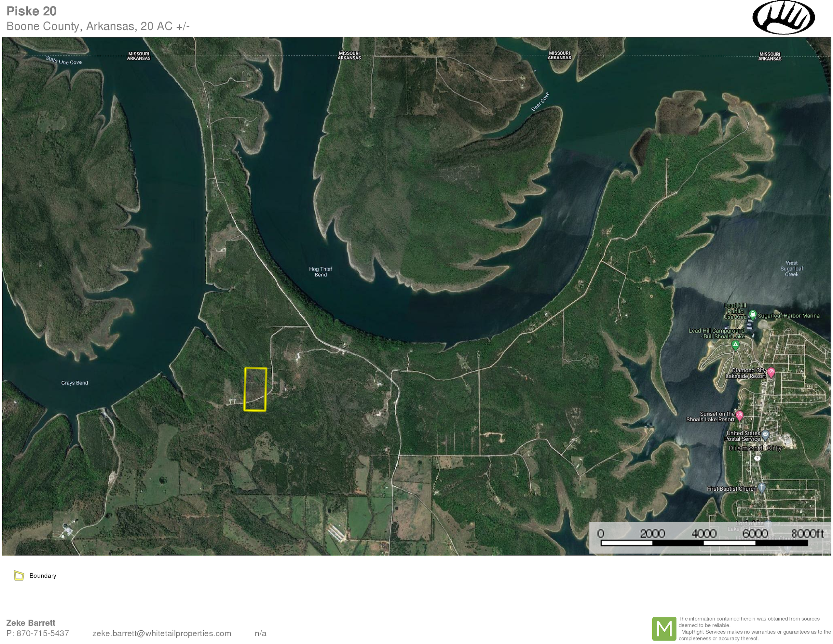Click the Highway 7 route shield
833x644 pixels.
point(758,458)
